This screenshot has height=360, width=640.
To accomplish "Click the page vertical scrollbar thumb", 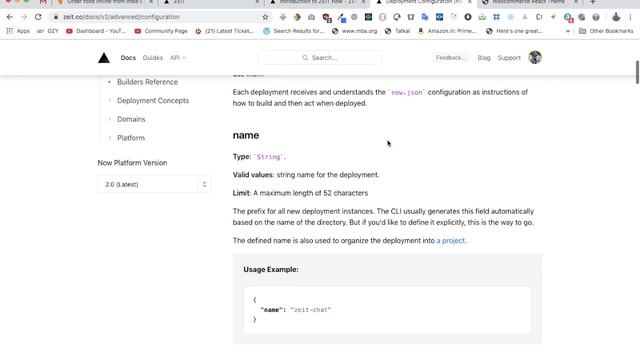I will pos(637,72).
